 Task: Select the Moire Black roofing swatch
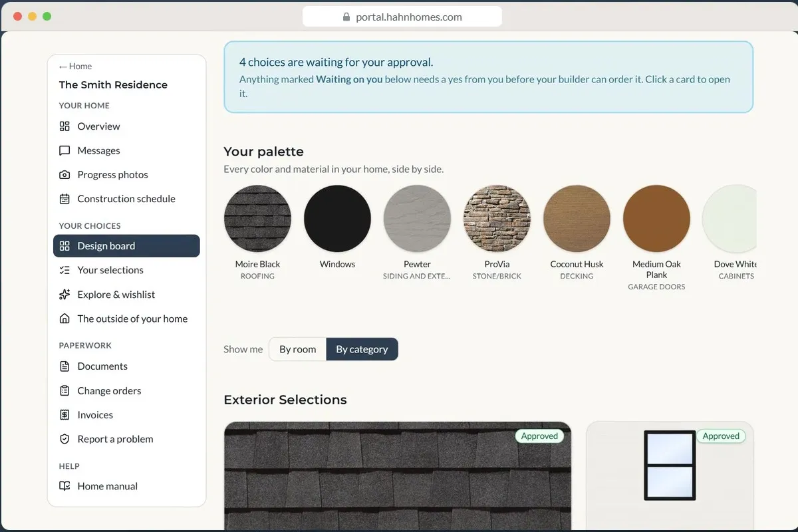point(257,219)
